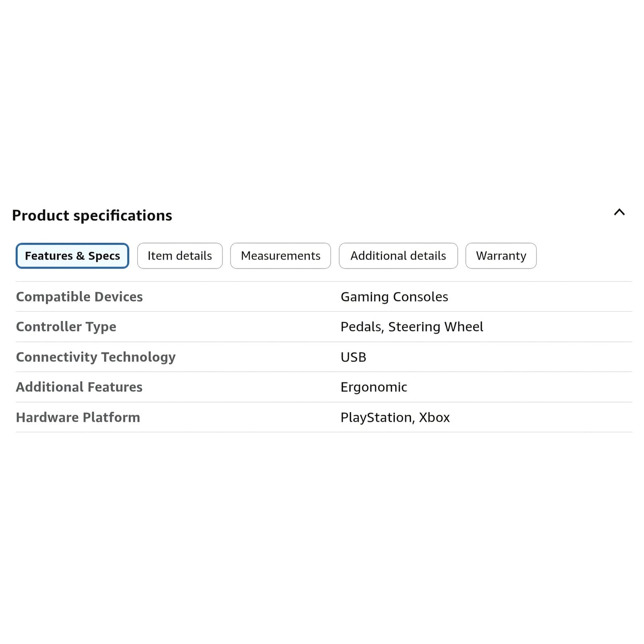The height and width of the screenshot is (644, 644).
Task: Click the Connectivity Technology label
Action: pos(96,357)
